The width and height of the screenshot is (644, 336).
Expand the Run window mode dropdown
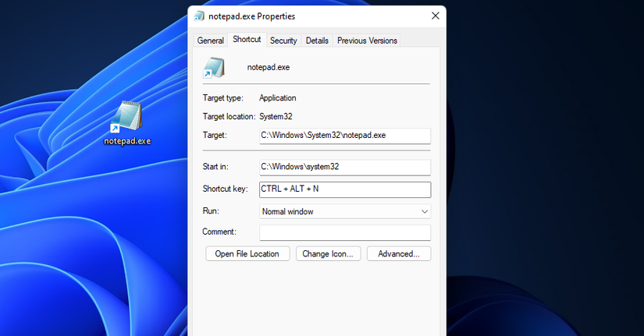pos(345,212)
